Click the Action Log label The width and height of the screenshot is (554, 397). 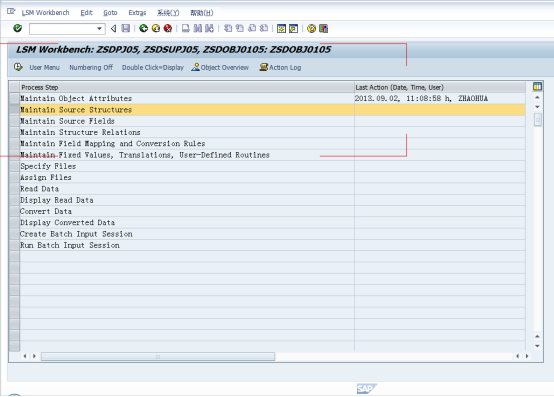285,67
